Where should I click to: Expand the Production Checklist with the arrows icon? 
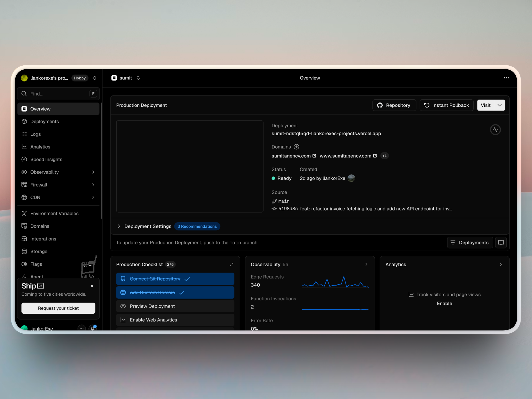[x=232, y=265]
